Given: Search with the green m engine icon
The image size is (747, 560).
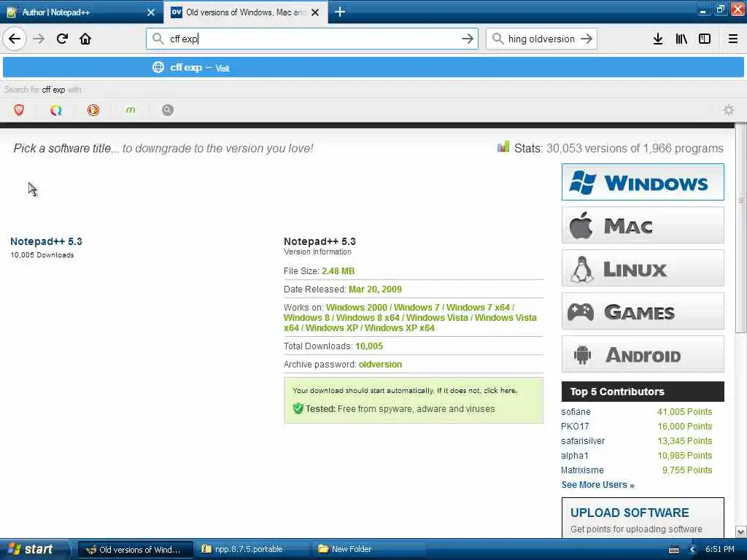Looking at the screenshot, I should pyautogui.click(x=131, y=111).
